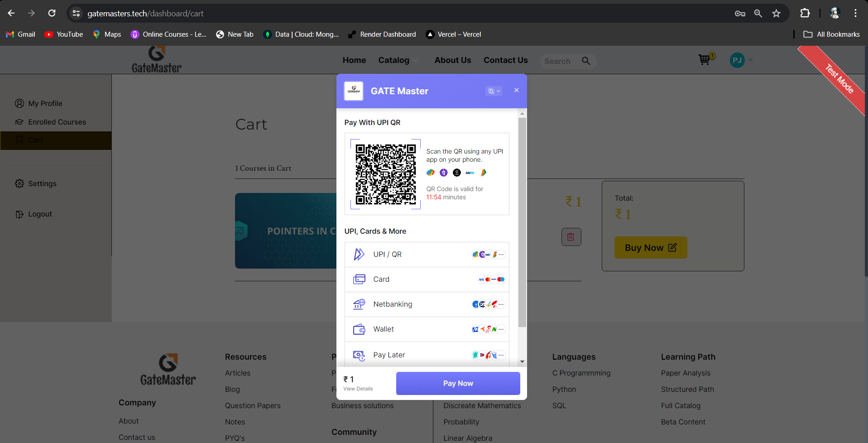Viewport: 868px width, 443px height.
Task: Click the Settings gear icon in the sidebar
Action: click(x=19, y=183)
